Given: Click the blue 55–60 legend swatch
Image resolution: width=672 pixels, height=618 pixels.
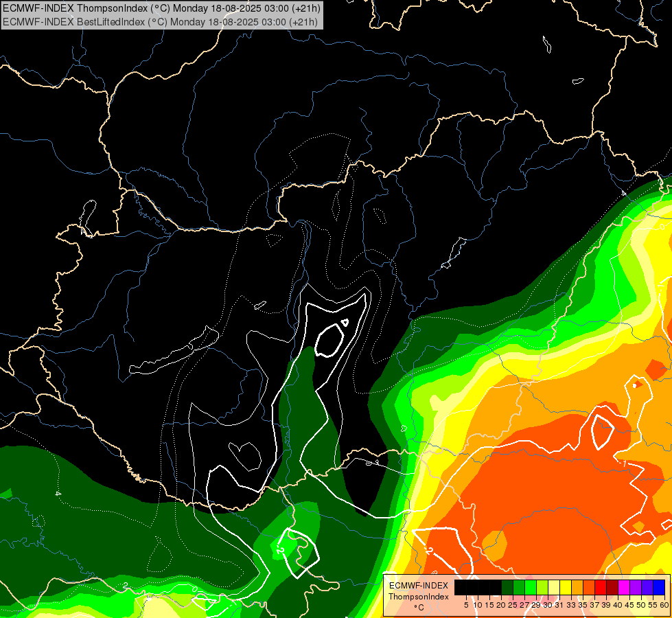Looking at the screenshot, I should tap(659, 587).
